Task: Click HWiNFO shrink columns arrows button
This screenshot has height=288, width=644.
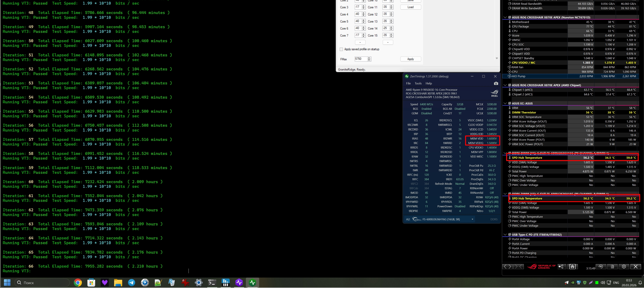Action: [518, 267]
